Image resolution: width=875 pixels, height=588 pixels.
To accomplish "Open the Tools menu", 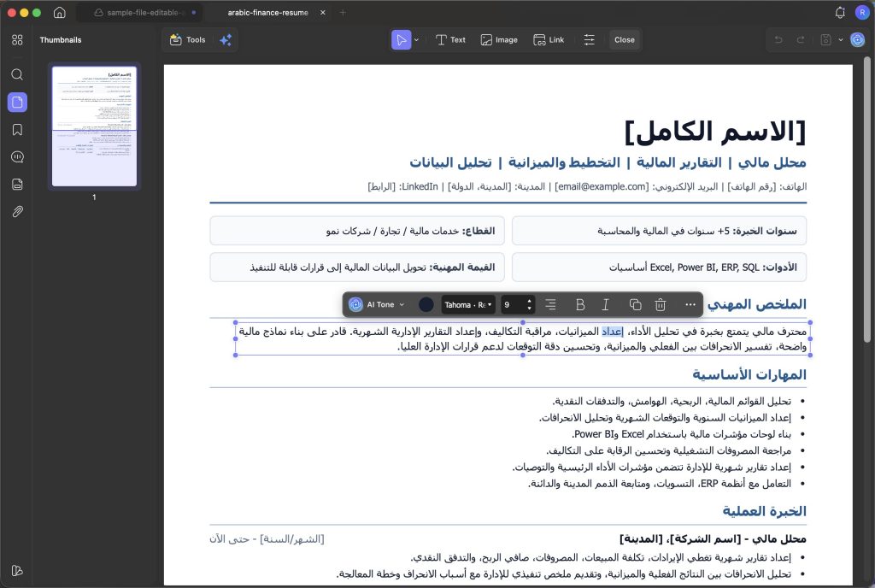I will click(x=187, y=39).
